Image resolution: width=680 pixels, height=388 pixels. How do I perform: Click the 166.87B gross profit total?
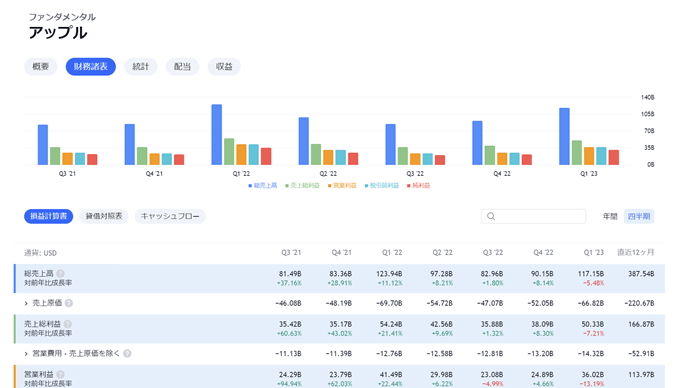pos(641,324)
